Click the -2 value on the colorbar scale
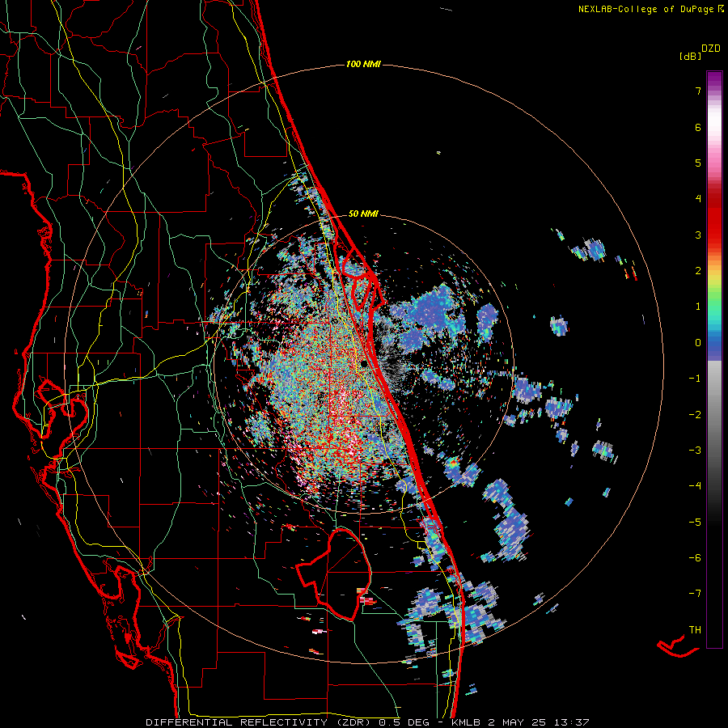 (x=695, y=415)
